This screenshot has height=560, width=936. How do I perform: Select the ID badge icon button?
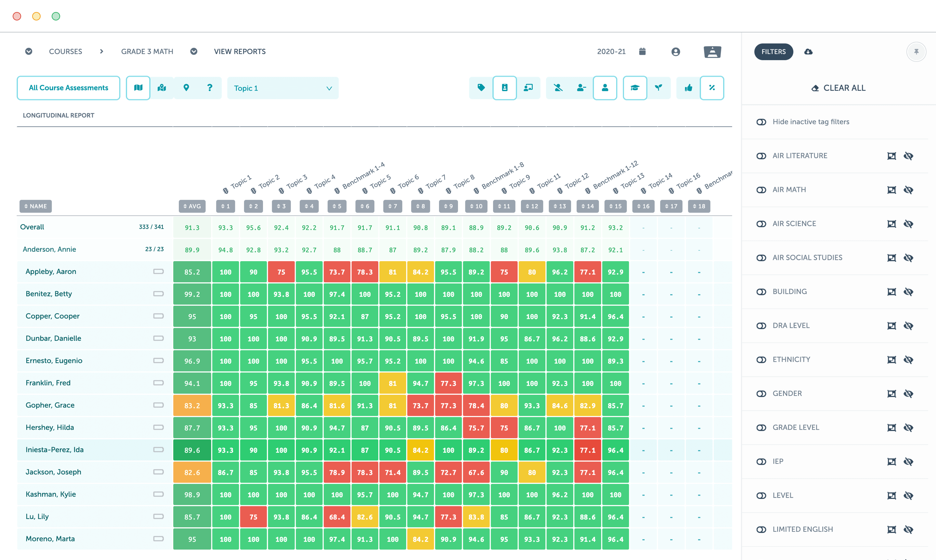[x=505, y=88]
